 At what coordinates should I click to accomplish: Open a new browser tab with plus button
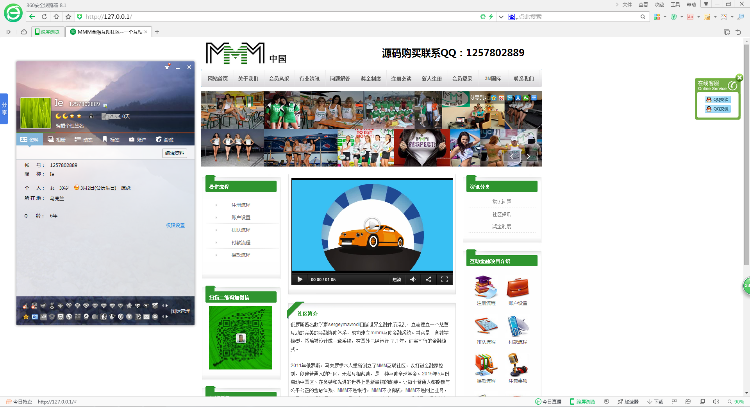pos(156,32)
